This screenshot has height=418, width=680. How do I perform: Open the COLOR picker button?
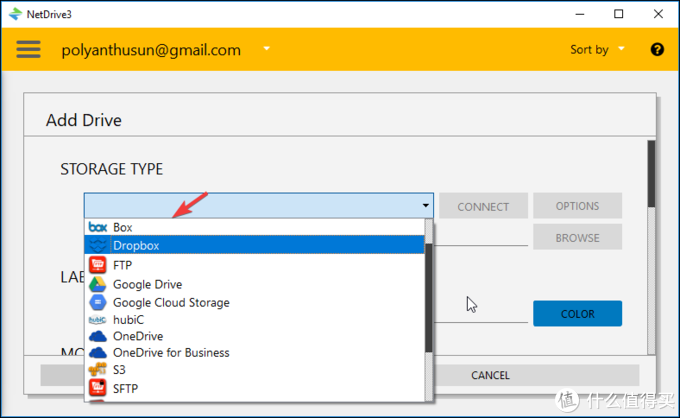tap(577, 314)
